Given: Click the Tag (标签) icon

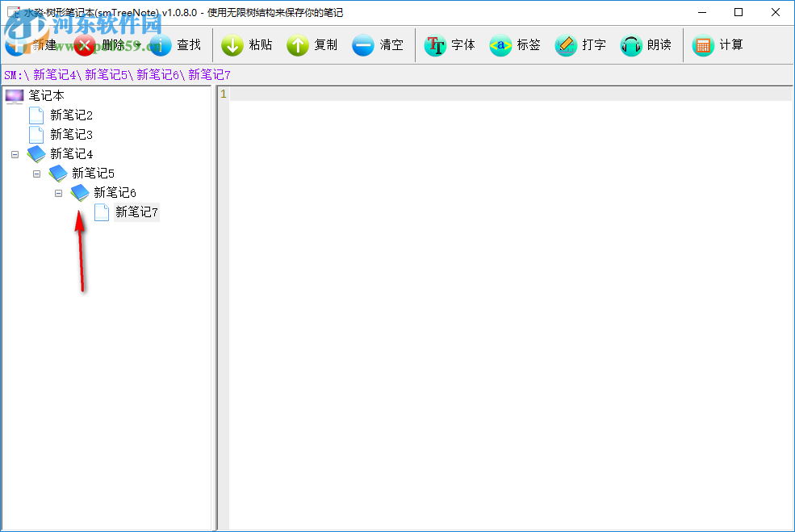Looking at the screenshot, I should point(500,46).
